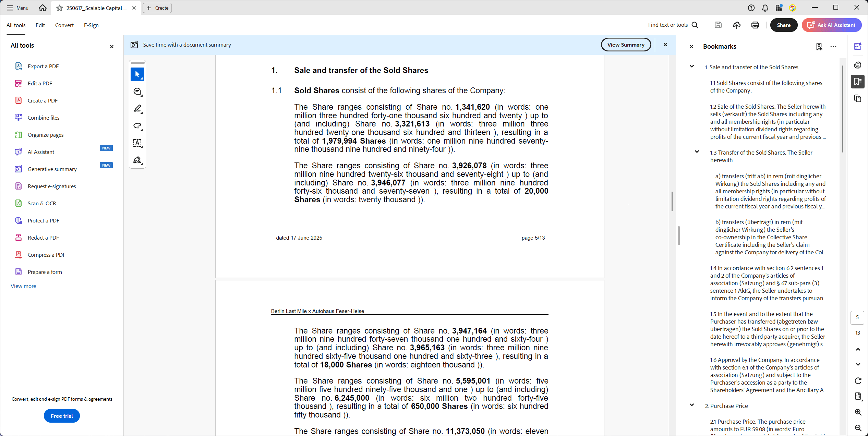Image resolution: width=868 pixels, height=436 pixels.
Task: Dismiss the document summary banner
Action: pos(665,45)
